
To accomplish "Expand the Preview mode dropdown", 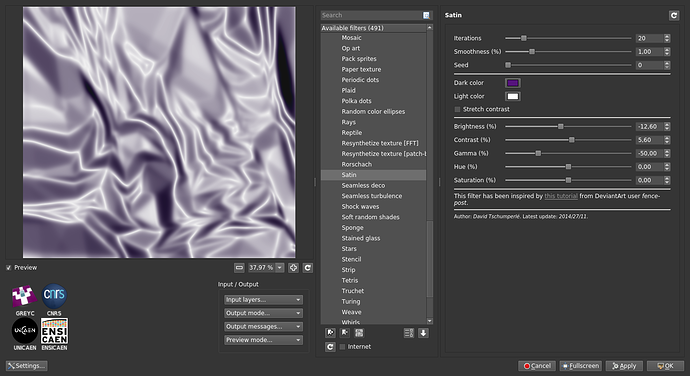I will click(x=263, y=340).
